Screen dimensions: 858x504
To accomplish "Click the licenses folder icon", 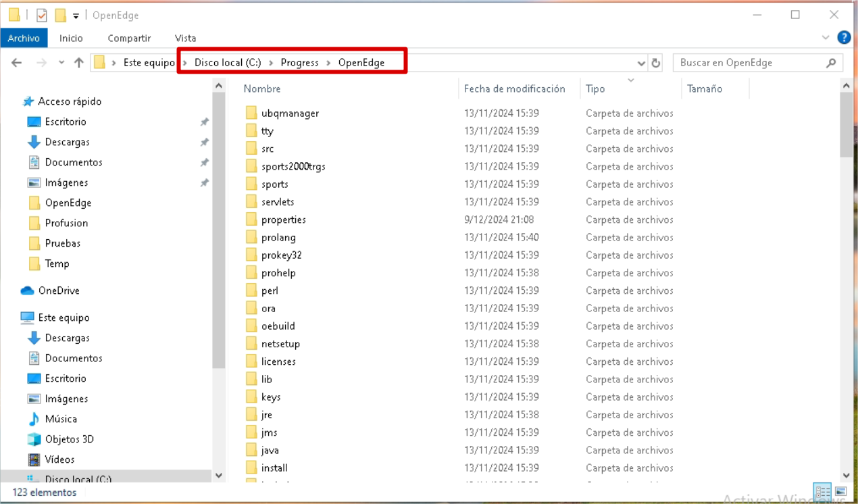I will tap(251, 361).
